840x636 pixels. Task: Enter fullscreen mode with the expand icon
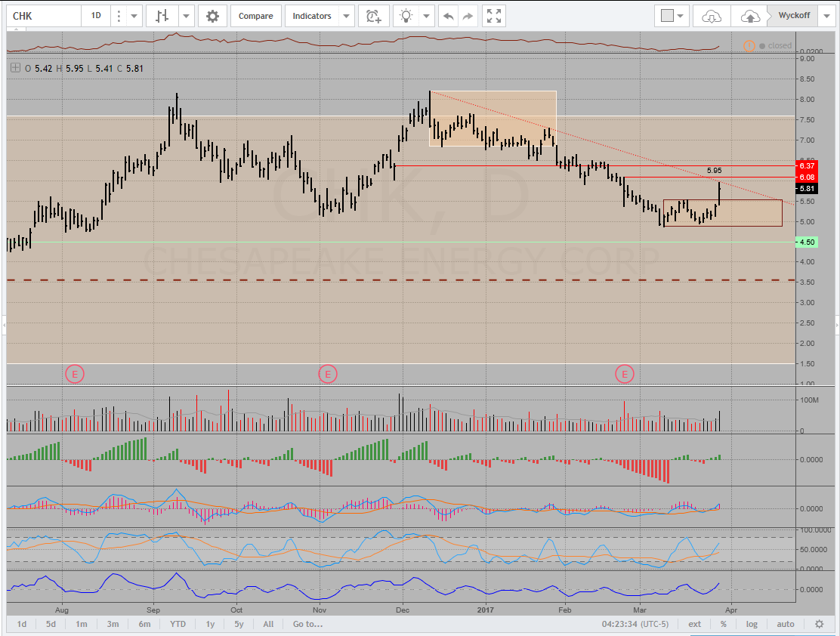click(494, 16)
